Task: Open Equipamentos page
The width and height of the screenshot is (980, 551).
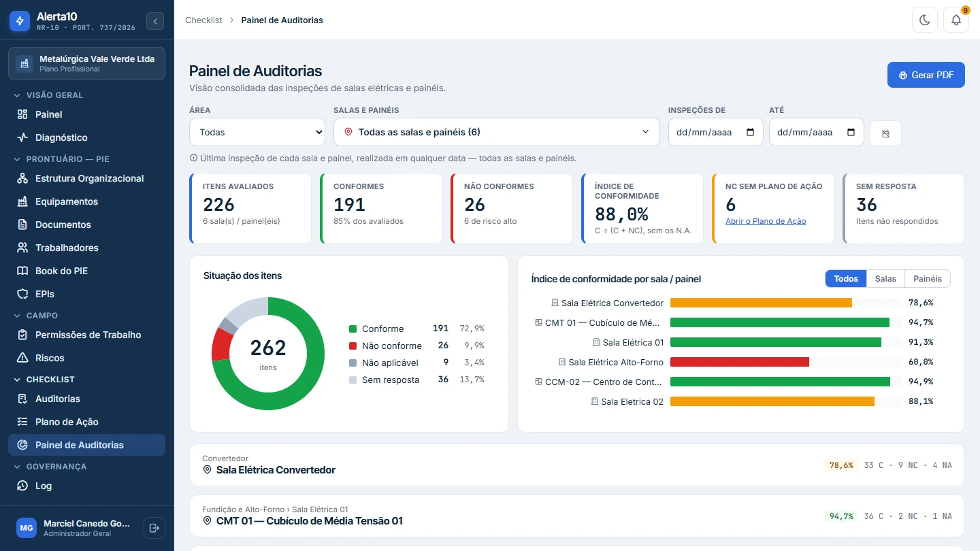Action: [x=86, y=201]
